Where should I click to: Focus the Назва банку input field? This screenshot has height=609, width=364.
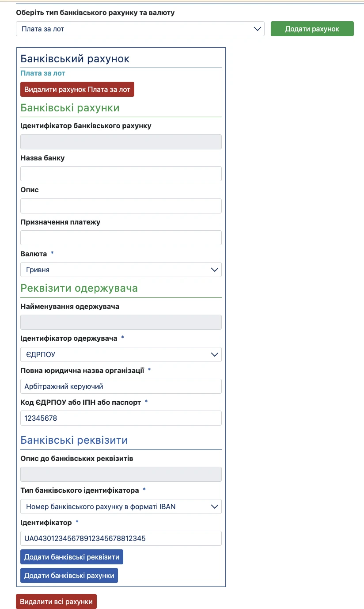click(x=121, y=174)
